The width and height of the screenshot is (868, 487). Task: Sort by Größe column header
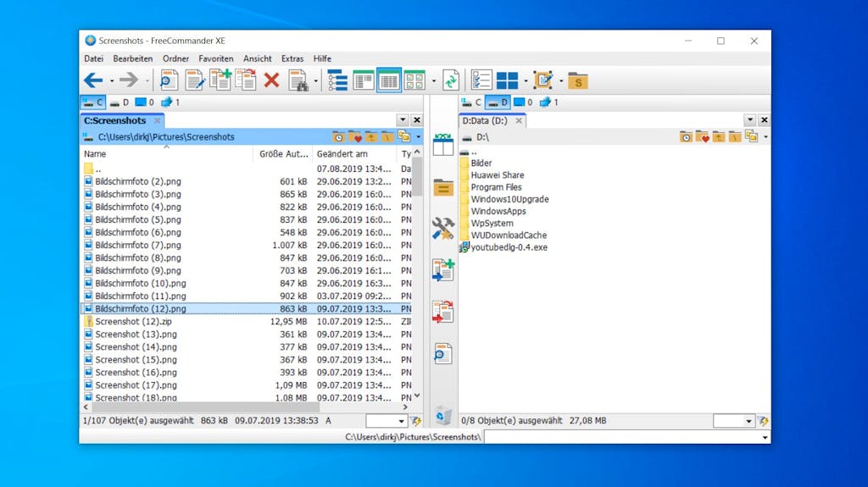click(283, 154)
